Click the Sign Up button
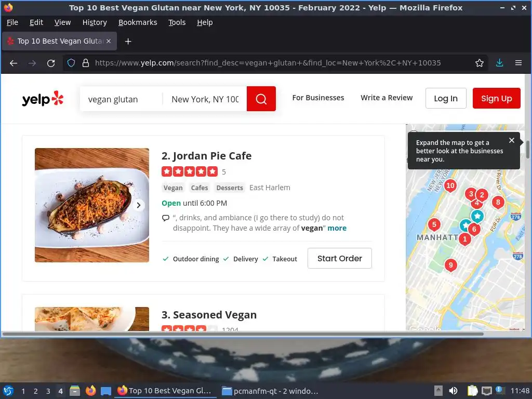The width and height of the screenshot is (532, 399). (x=496, y=98)
